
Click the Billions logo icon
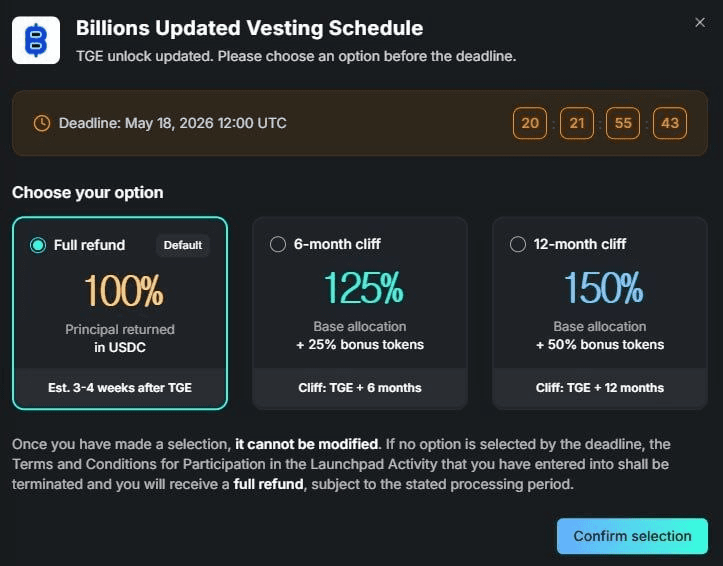coord(36,40)
